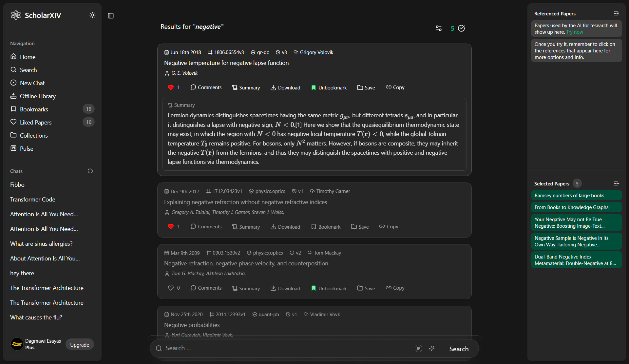The image size is (629, 364).
Task: Select 'Negative Sample is Negative' paper
Action: coord(576,241)
